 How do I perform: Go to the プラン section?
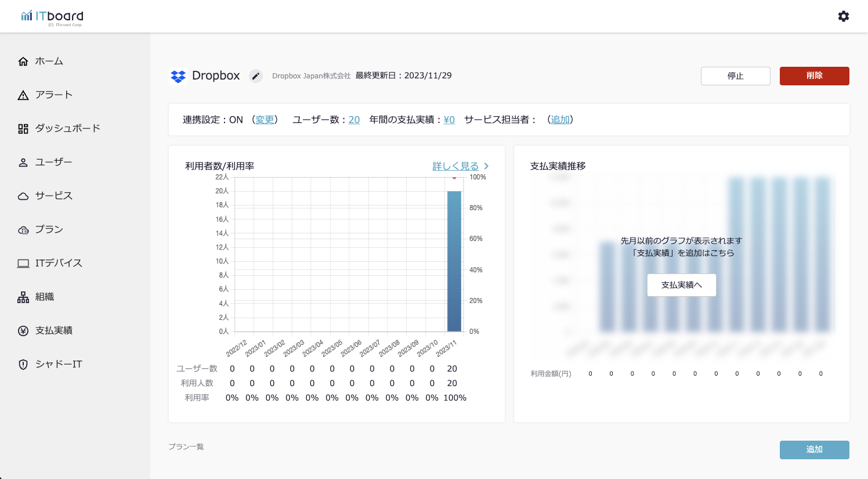tap(49, 230)
